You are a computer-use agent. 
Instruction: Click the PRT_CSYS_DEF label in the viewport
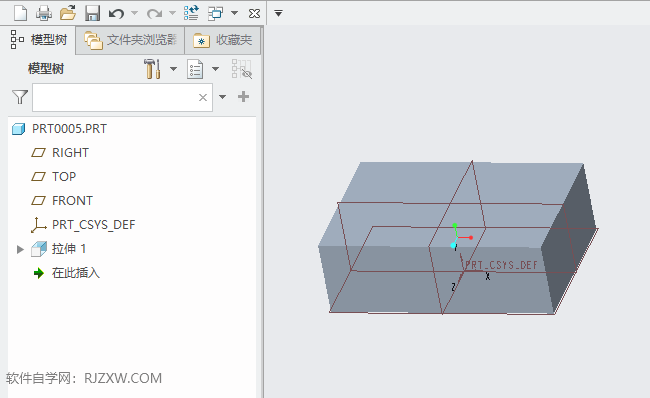tap(501, 265)
